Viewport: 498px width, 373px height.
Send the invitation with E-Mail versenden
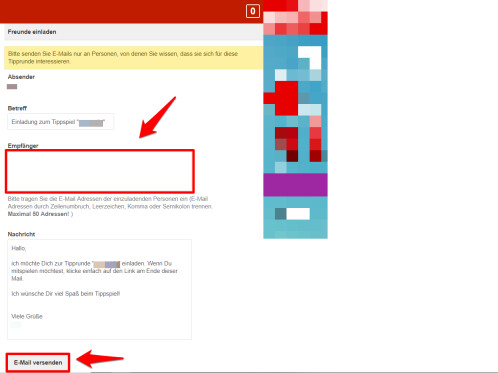[x=38, y=362]
